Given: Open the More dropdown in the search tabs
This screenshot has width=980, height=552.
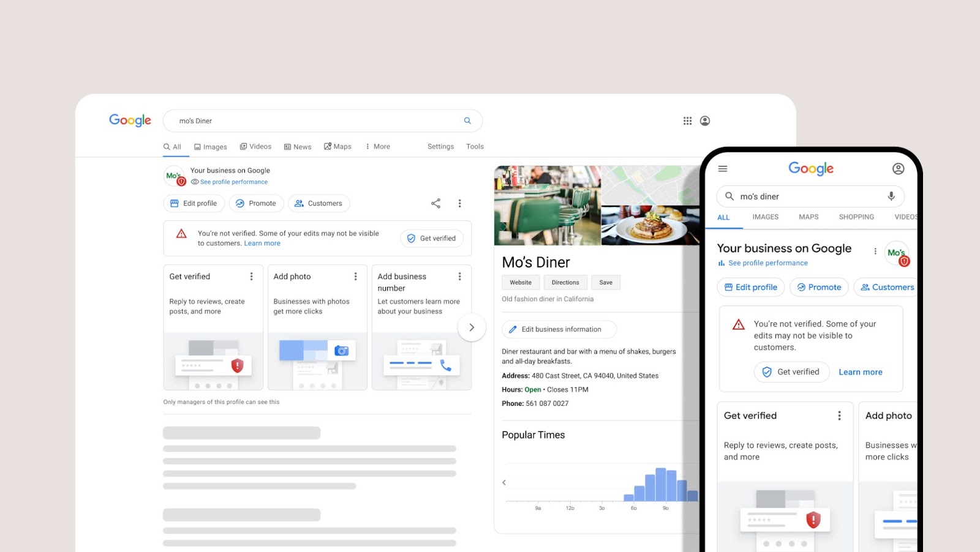Looking at the screenshot, I should tap(378, 146).
